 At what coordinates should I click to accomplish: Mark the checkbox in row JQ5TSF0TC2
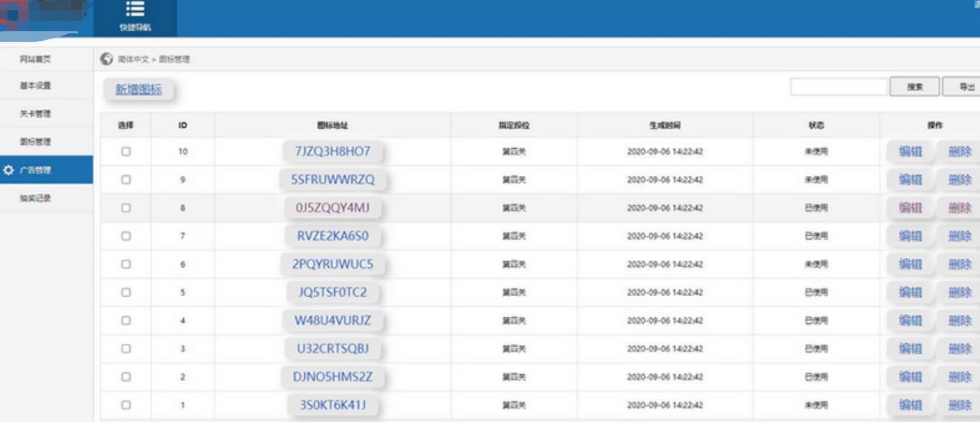point(126,292)
